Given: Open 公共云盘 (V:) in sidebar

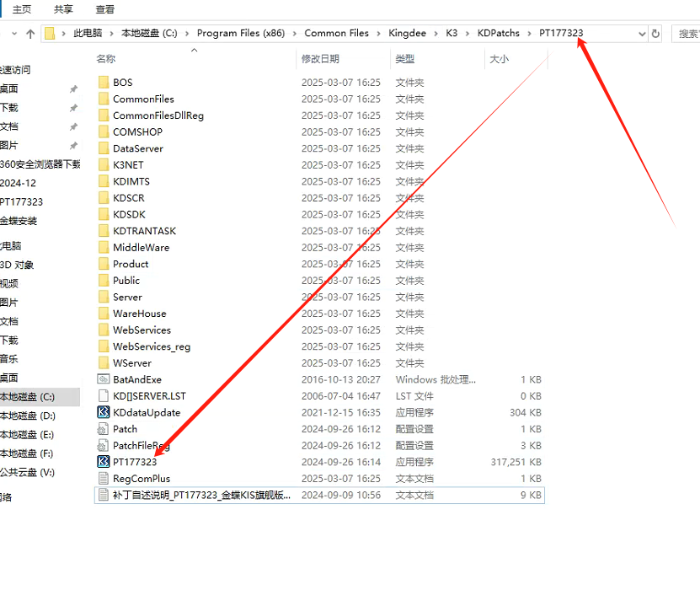Looking at the screenshot, I should 27,472.
